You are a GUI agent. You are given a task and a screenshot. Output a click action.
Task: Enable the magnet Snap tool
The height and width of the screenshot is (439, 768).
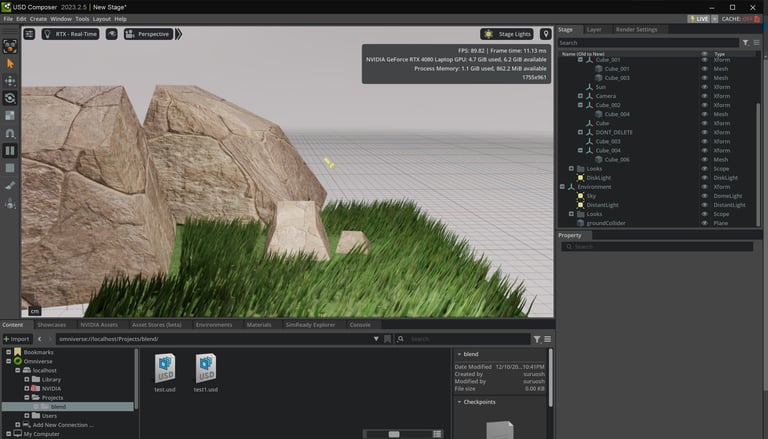pos(10,133)
